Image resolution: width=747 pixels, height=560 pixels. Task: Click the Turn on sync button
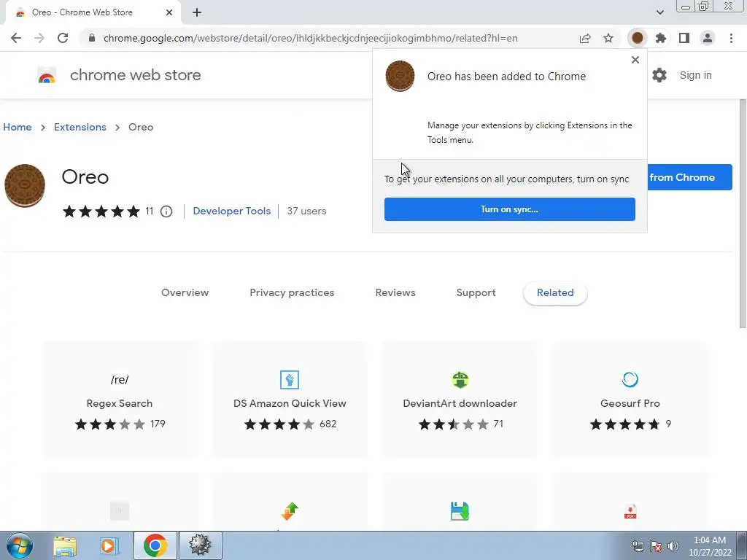tap(510, 209)
